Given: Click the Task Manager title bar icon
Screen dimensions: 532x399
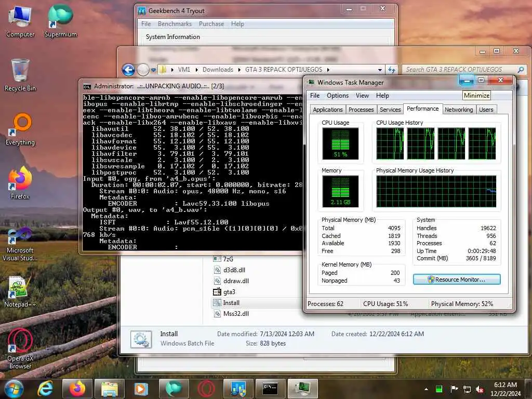Looking at the screenshot, I should tap(311, 83).
